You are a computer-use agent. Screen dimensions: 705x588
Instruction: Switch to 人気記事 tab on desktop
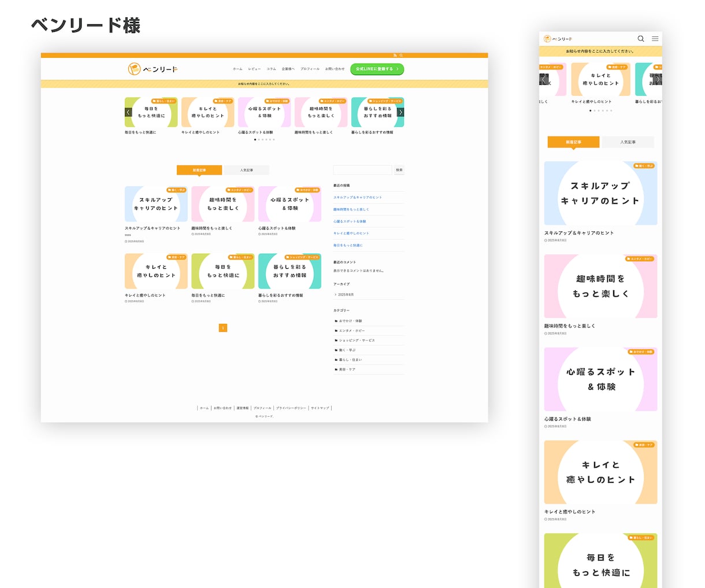(x=247, y=170)
